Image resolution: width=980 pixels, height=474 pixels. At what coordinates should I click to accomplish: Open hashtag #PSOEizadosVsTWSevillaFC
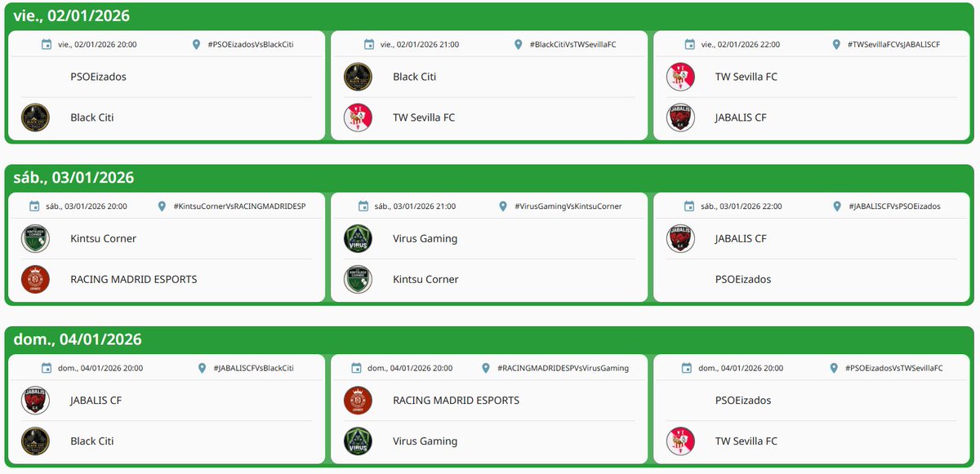(894, 369)
